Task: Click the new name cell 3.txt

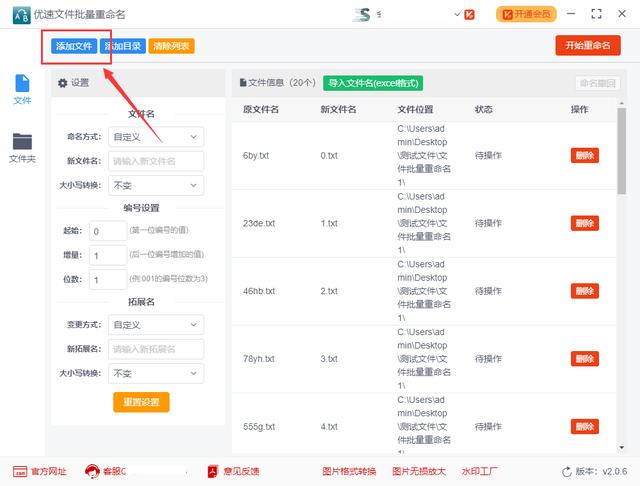Action: click(329, 359)
